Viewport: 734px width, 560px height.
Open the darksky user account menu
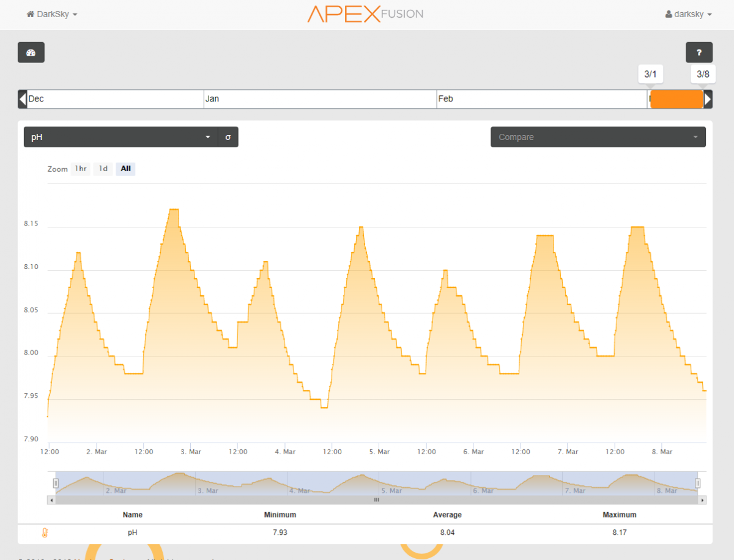689,14
